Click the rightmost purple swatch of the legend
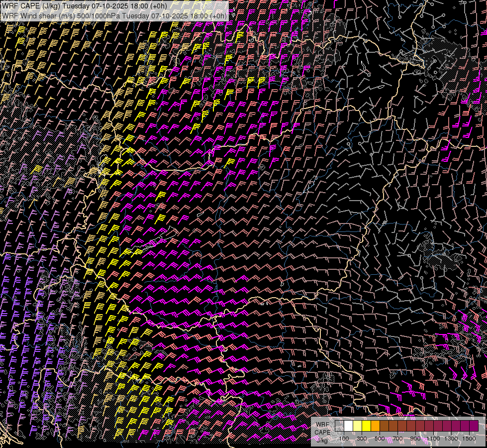Viewport: 487px width, 448px height. (474, 426)
